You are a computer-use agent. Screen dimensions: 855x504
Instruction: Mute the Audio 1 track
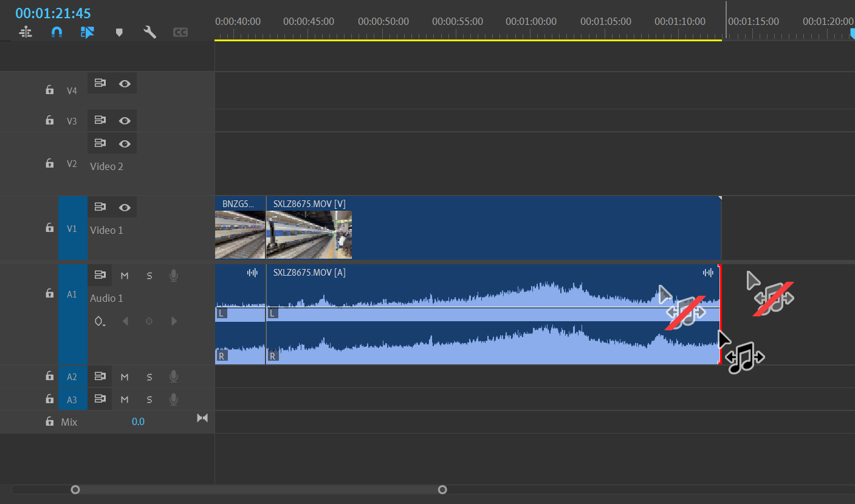pyautogui.click(x=125, y=275)
